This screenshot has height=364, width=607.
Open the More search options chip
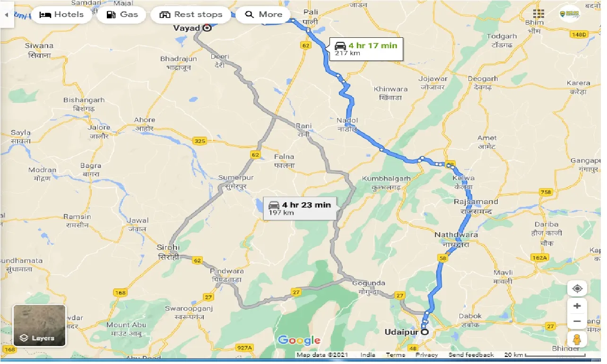click(x=263, y=15)
